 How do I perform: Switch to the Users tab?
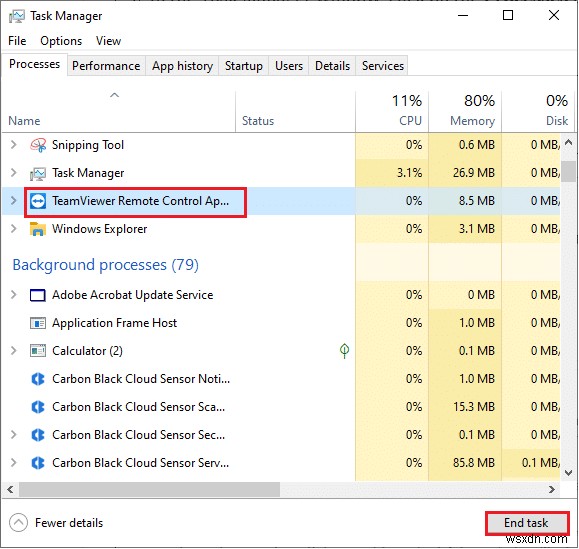pyautogui.click(x=289, y=66)
